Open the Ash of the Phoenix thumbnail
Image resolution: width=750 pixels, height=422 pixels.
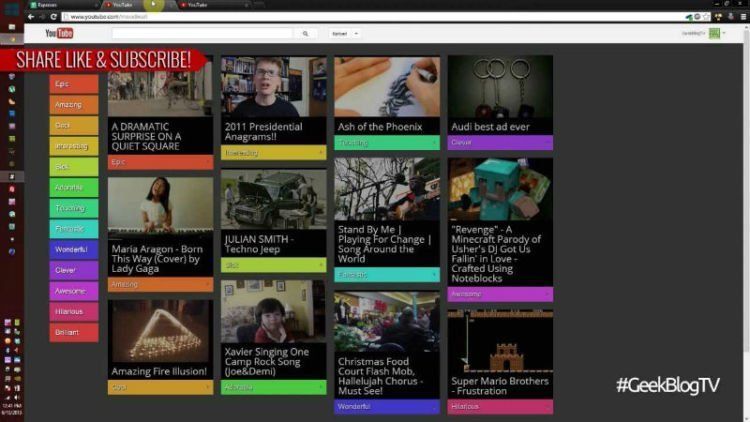[387, 86]
